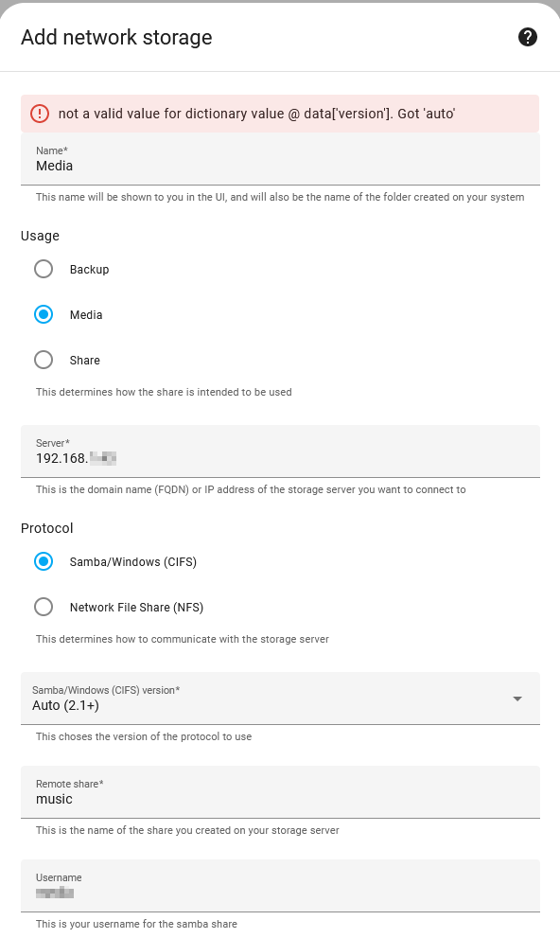Click the Server address field

tap(280, 457)
